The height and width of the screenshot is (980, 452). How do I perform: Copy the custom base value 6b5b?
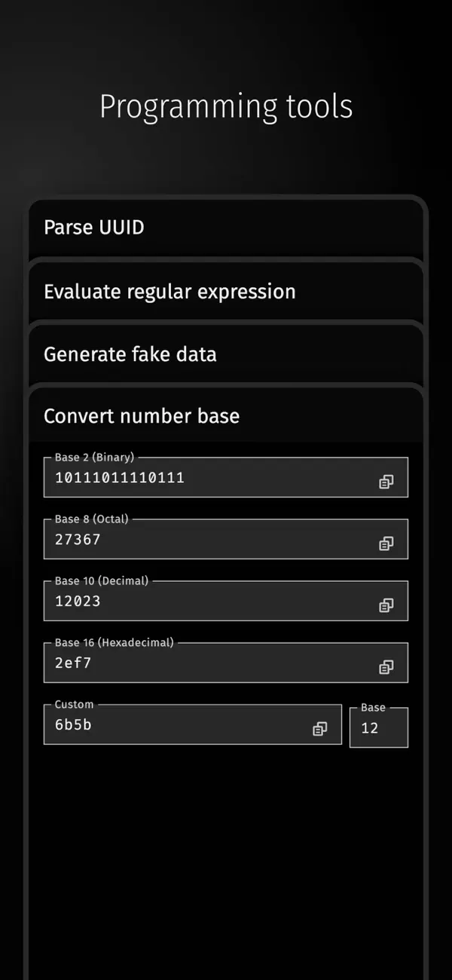[x=319, y=728]
